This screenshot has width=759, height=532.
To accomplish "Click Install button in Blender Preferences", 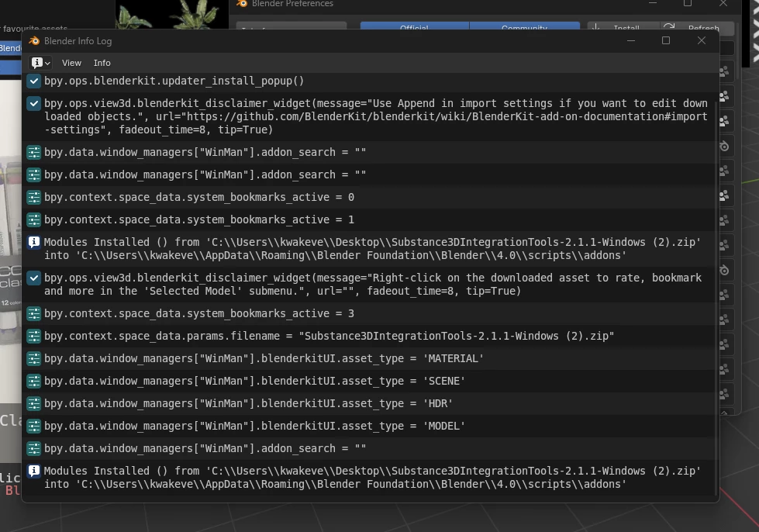I will click(623, 28).
